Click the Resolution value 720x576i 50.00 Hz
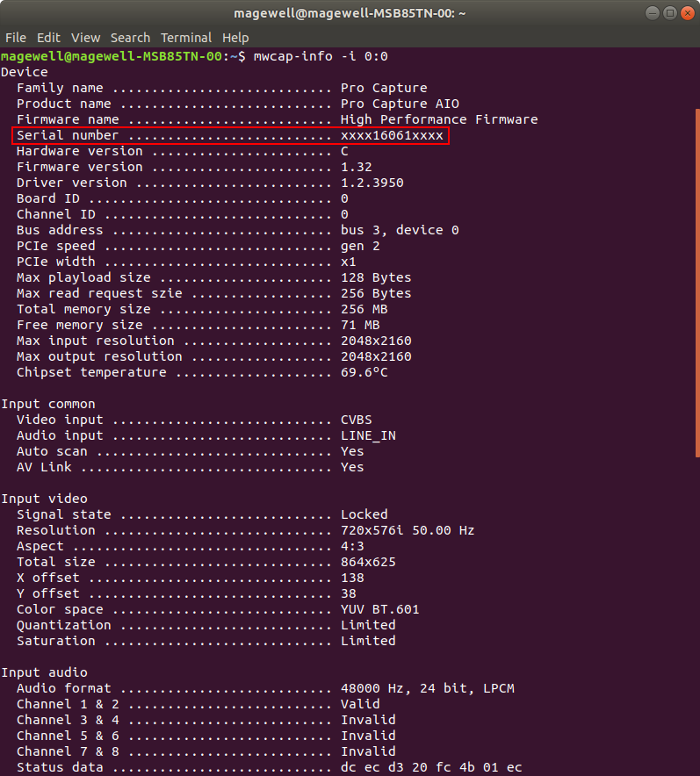This screenshot has height=776, width=700. point(408,531)
